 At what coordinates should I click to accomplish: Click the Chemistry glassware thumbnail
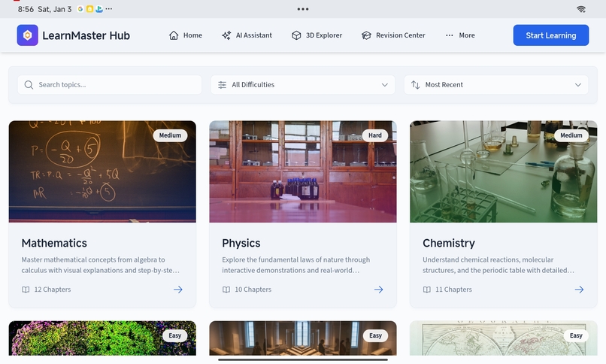tap(503, 171)
